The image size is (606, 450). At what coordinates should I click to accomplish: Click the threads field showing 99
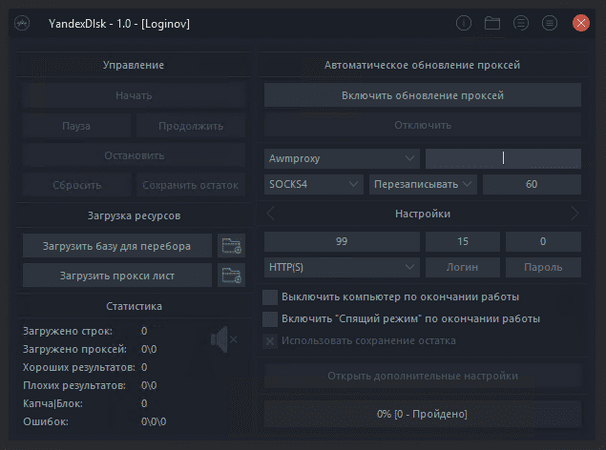click(342, 241)
